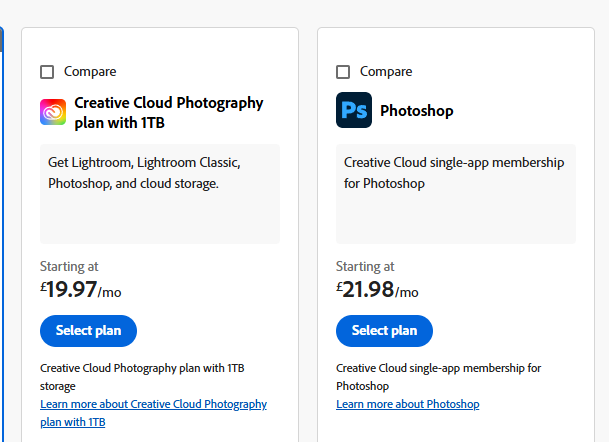
Task: Tick Compare checkbox for Photography plan with 1TB
Action: pos(47,72)
